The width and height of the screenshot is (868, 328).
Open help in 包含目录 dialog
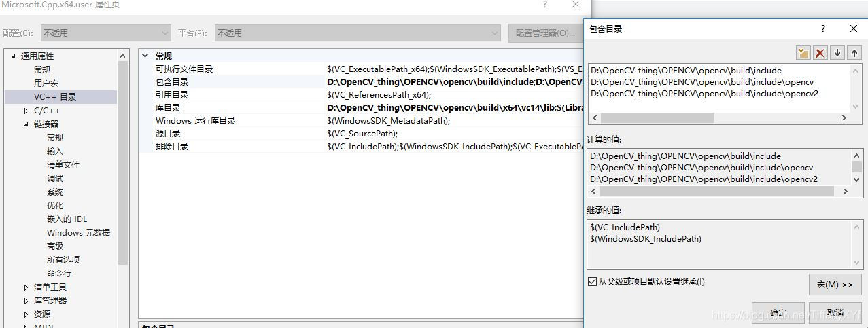pyautogui.click(x=823, y=29)
